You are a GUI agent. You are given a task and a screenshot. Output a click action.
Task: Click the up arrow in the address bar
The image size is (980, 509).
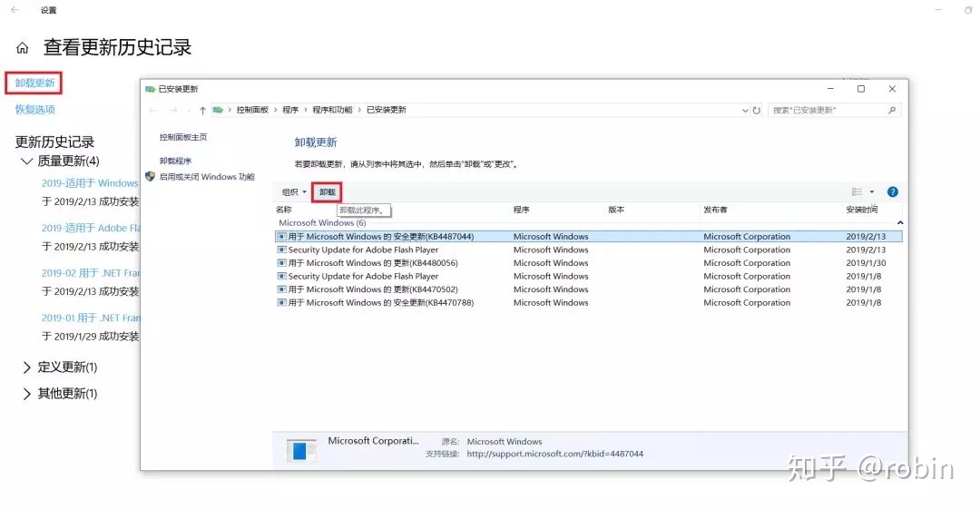coord(202,110)
